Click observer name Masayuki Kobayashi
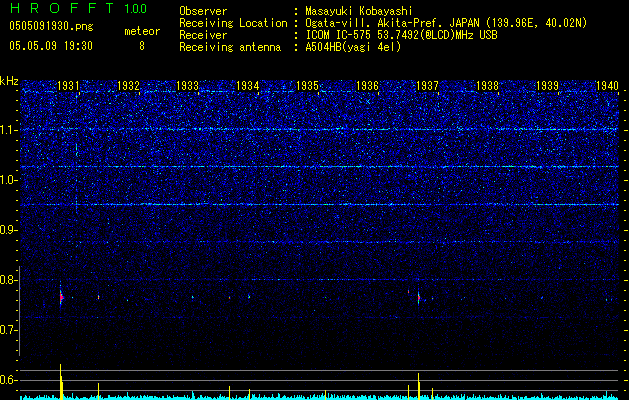This screenshot has width=629, height=400. click(x=359, y=12)
